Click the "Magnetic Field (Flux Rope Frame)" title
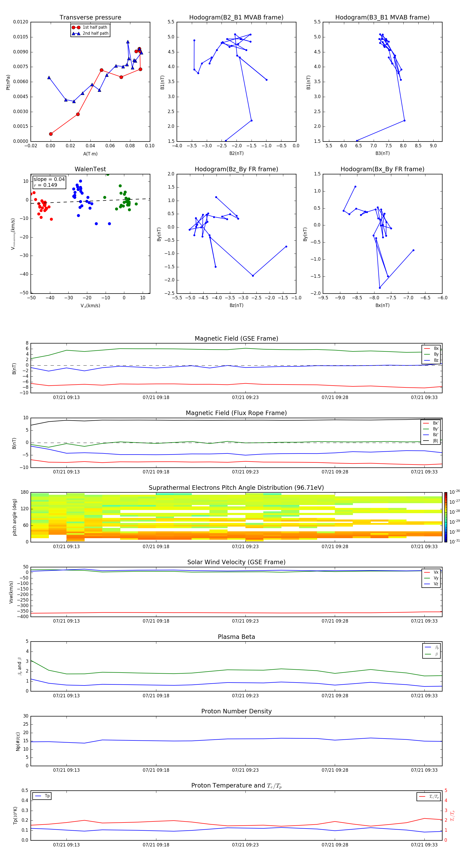The height and width of the screenshot is (868, 473). [x=236, y=413]
